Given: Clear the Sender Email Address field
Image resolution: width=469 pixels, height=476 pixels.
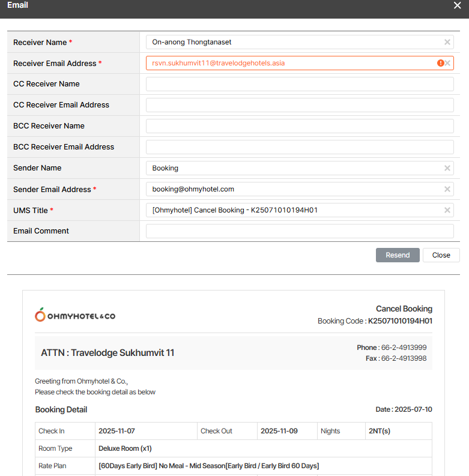Looking at the screenshot, I should 447,189.
